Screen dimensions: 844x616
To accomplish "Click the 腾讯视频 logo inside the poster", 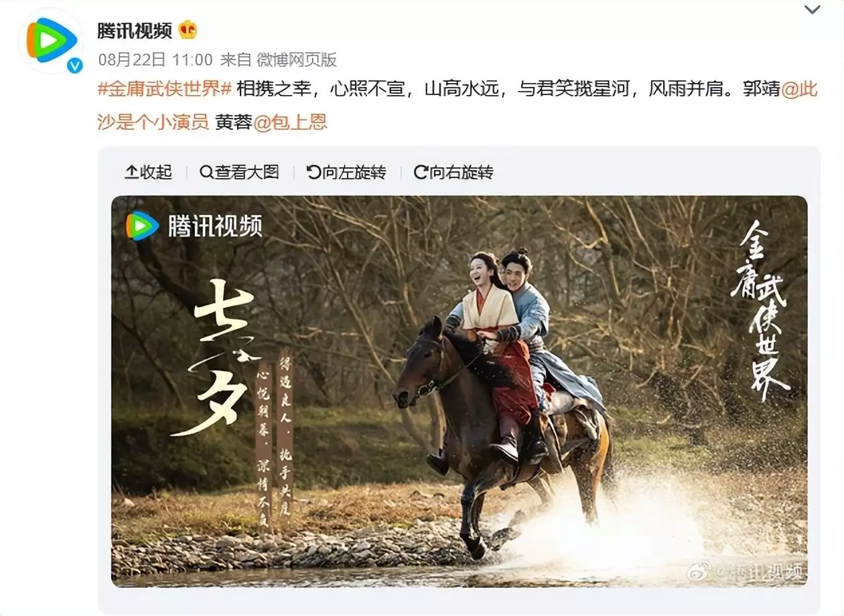I will 194,226.
